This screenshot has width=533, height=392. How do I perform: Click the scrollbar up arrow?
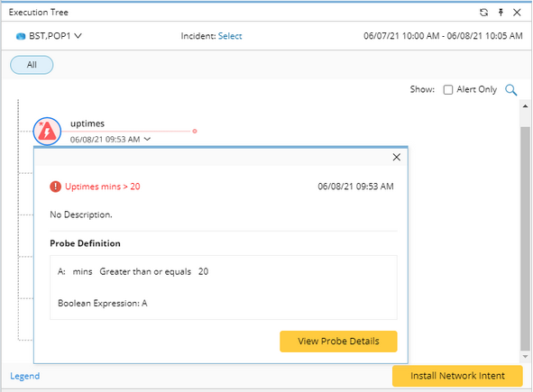(x=525, y=106)
